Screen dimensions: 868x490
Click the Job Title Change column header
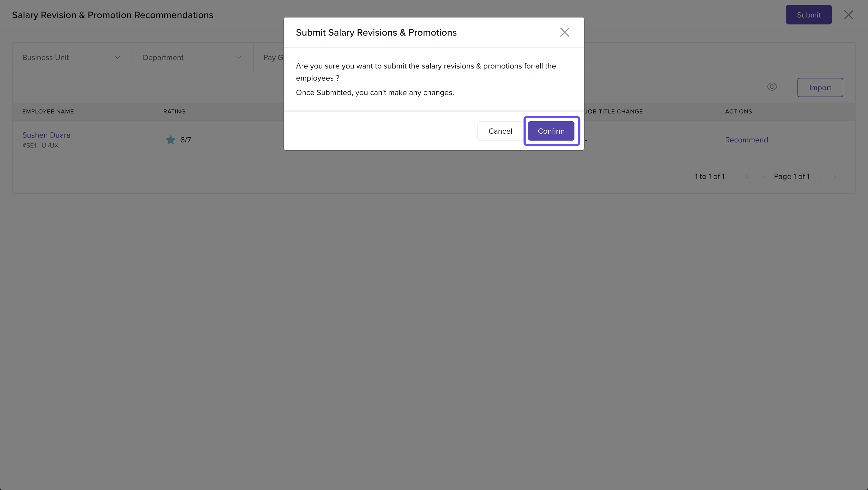tap(614, 112)
